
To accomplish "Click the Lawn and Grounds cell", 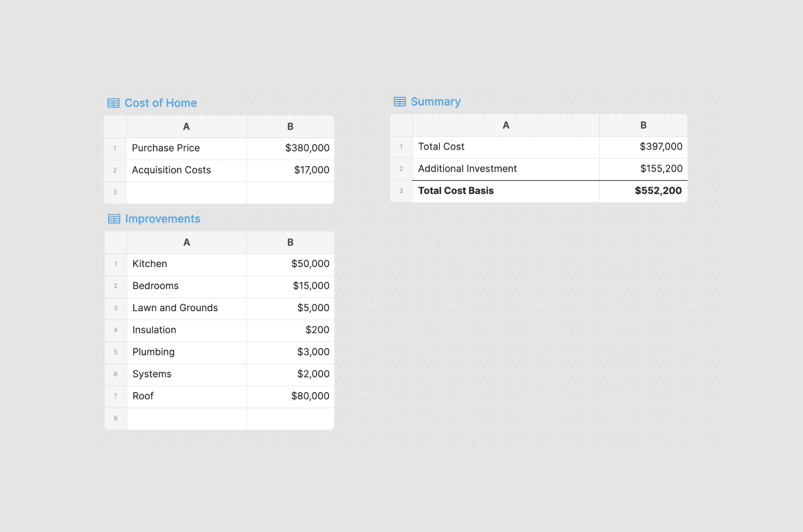I will pyautogui.click(x=186, y=309).
